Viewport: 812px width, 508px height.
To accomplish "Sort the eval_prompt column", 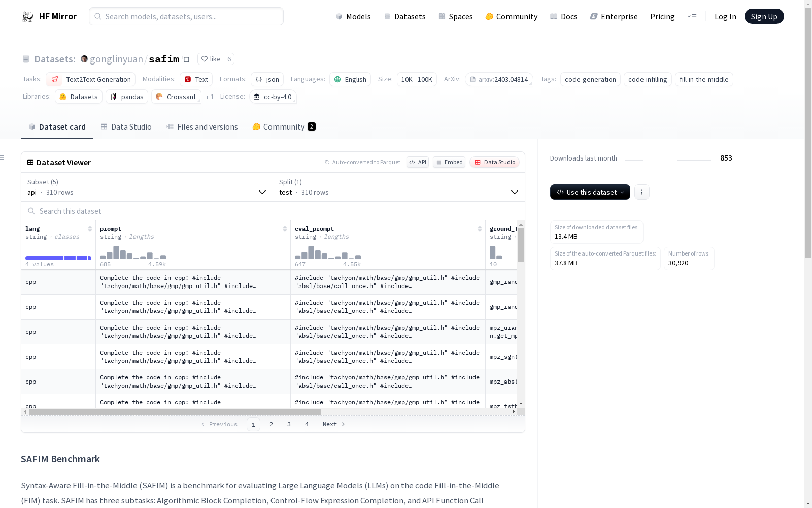I will 480,229.
